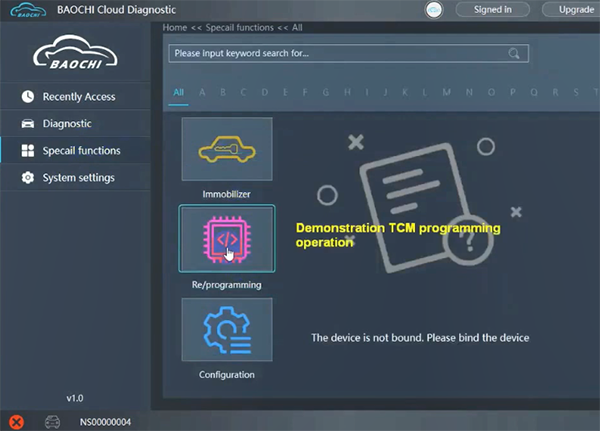The height and width of the screenshot is (431, 600).
Task: Focus the keyword search input field
Action: point(349,53)
